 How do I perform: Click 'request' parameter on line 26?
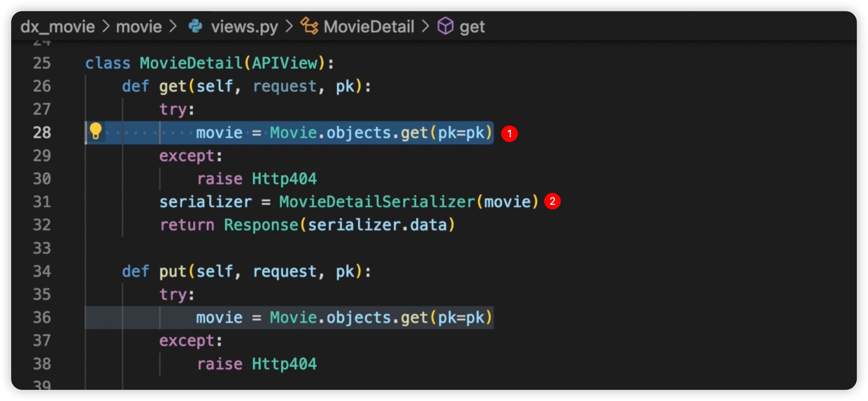point(285,87)
